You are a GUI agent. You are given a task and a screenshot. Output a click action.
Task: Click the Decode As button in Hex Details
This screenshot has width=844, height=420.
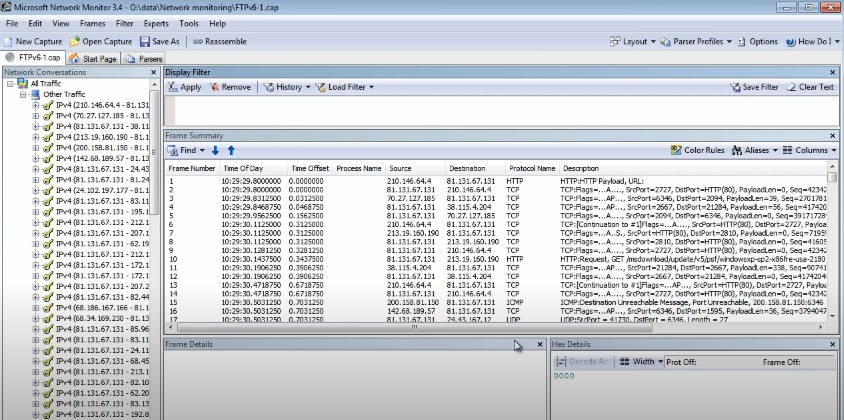tap(583, 362)
